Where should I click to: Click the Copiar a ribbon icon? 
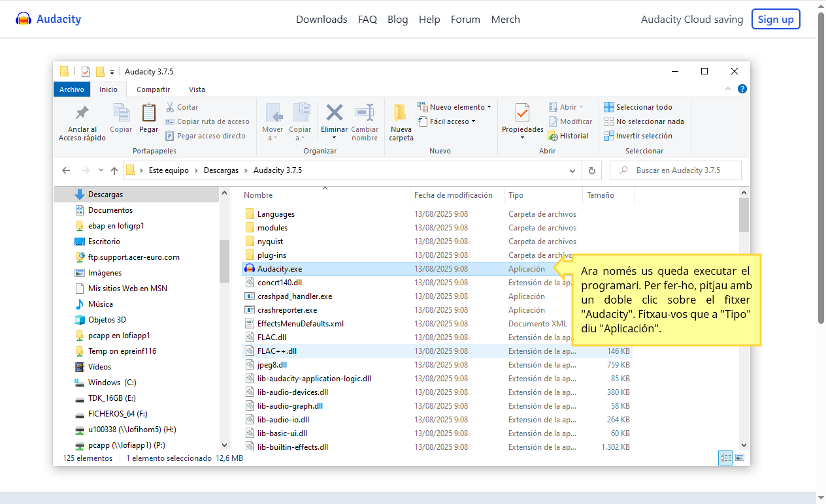click(301, 113)
